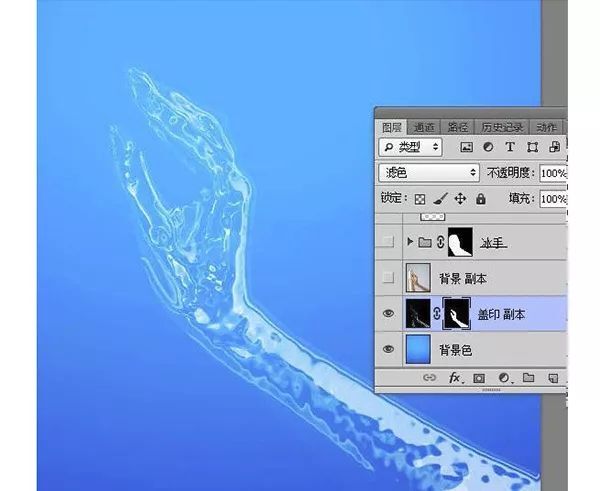This screenshot has height=491, width=600.
Task: Enable lock image pixels brush icon
Action: [x=441, y=199]
